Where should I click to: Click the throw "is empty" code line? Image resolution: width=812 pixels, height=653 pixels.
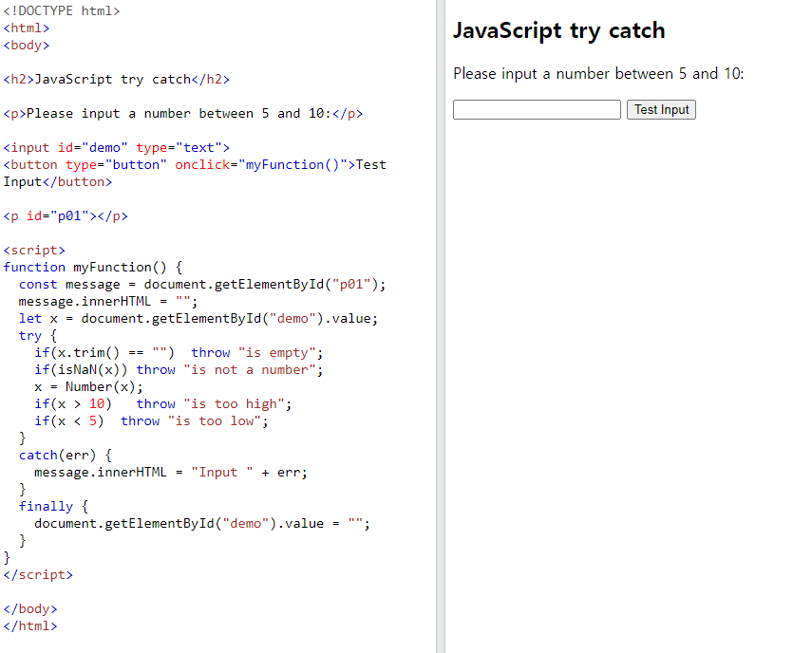[x=179, y=352]
